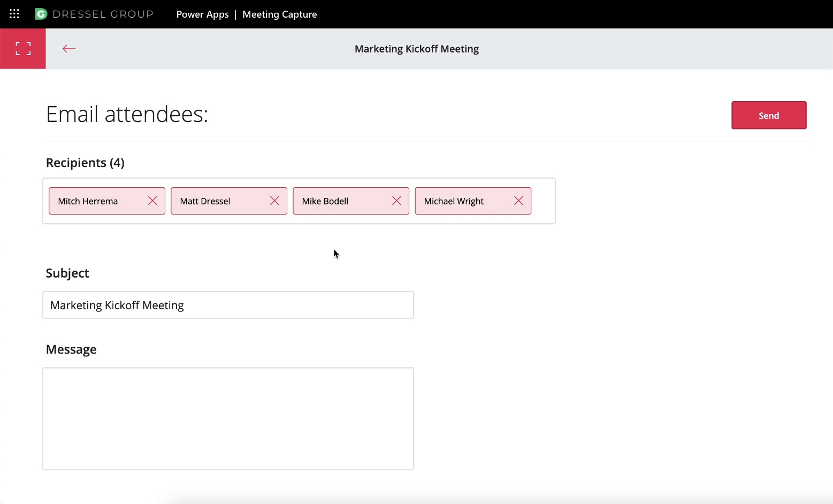Viewport: 833px width, 504px height.
Task: Click the Dressel Group logo
Action: (x=94, y=14)
